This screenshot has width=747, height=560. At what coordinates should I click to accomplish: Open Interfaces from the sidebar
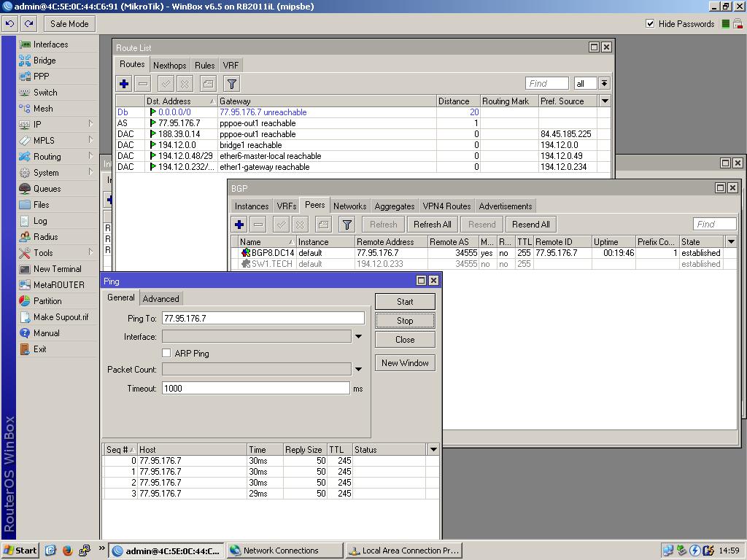(50, 44)
